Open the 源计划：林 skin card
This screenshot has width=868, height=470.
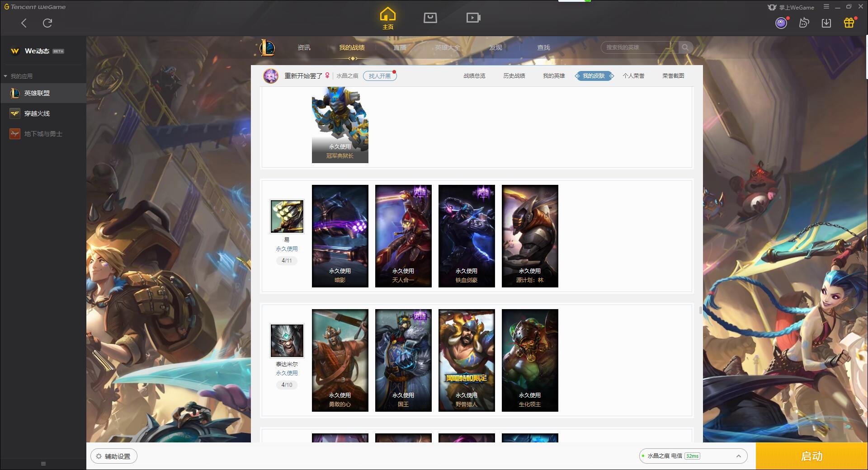530,236
